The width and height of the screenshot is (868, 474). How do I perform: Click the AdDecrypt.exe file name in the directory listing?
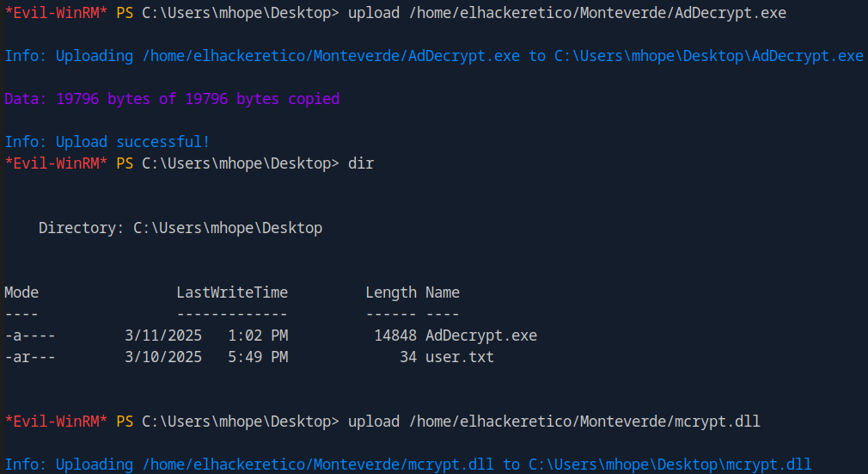tap(481, 335)
